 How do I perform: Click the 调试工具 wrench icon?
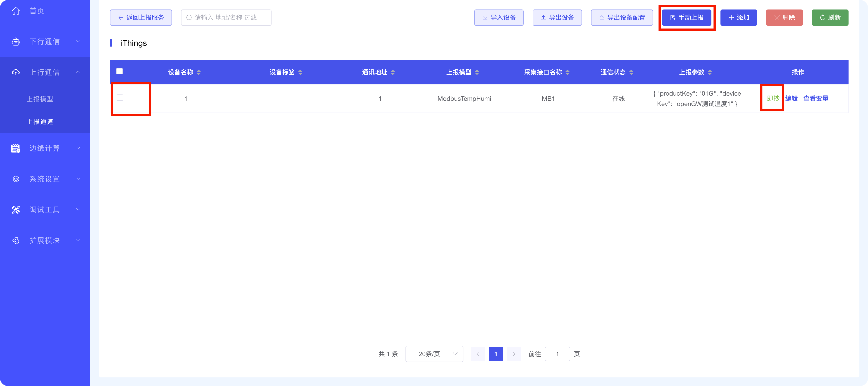click(x=15, y=210)
